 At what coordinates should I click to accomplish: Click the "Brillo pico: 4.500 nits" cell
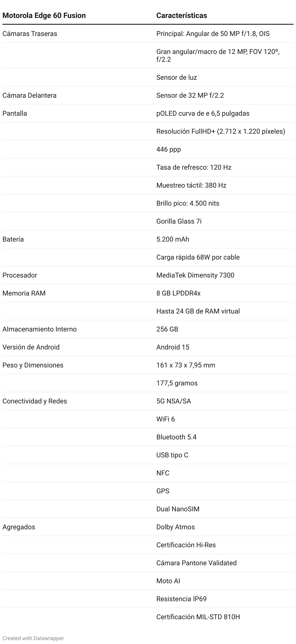(188, 203)
